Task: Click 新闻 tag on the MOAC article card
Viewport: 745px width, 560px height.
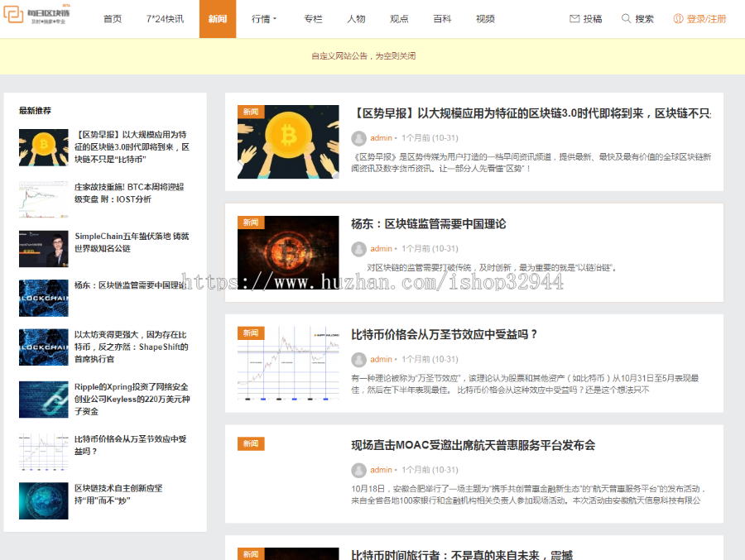Action: 251,443
